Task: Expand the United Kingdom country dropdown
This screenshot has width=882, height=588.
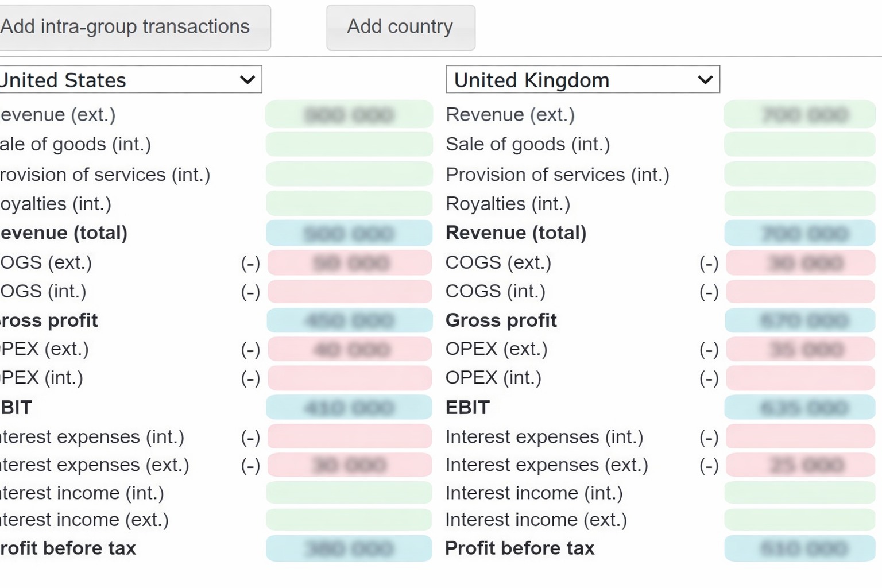Action: pyautogui.click(x=582, y=80)
